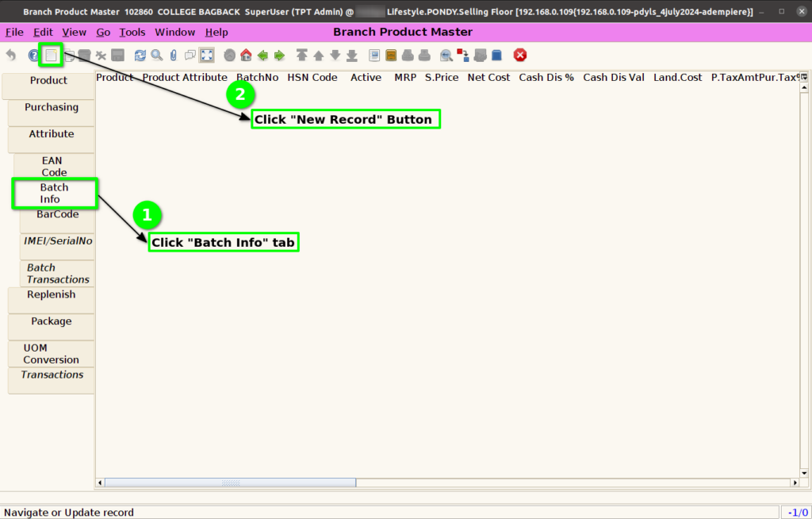Open the UOM Conversion tab

[x=52, y=354]
